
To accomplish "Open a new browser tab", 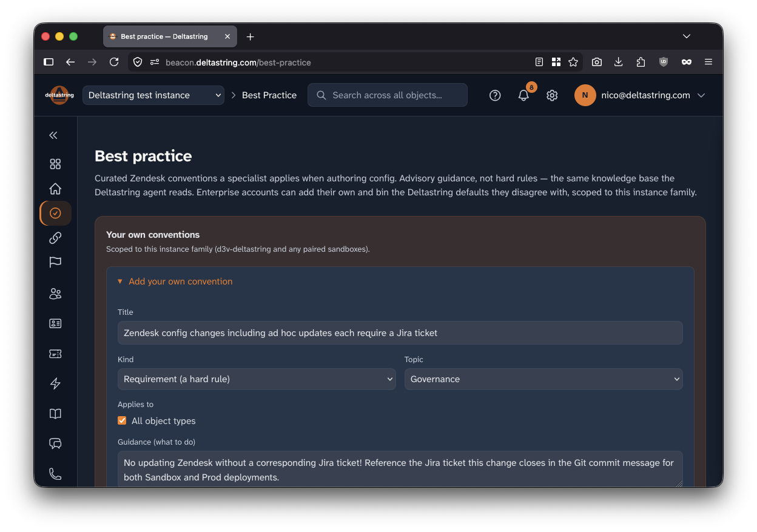I will [251, 36].
